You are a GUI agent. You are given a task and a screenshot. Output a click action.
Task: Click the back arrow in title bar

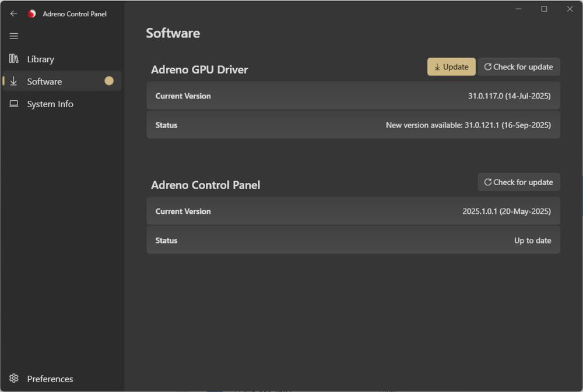(x=14, y=14)
